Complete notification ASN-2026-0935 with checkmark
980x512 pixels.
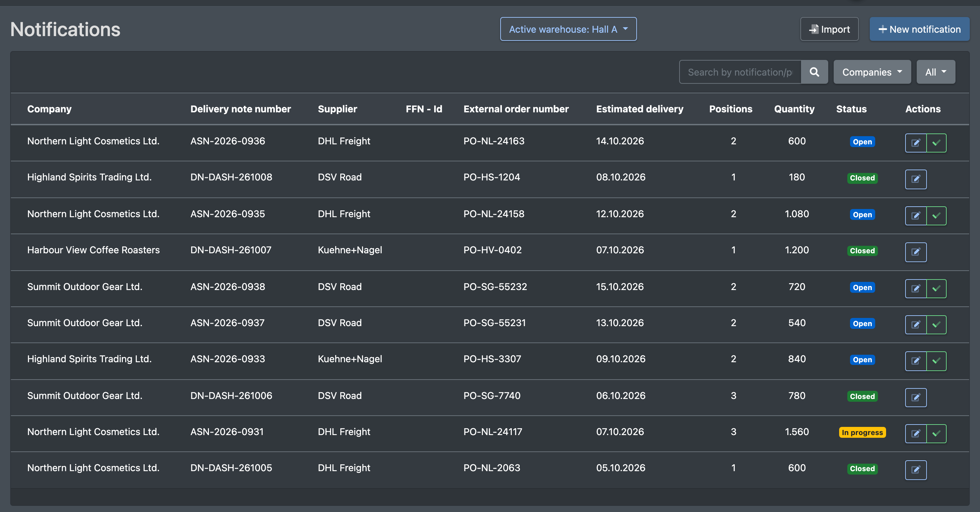(936, 216)
